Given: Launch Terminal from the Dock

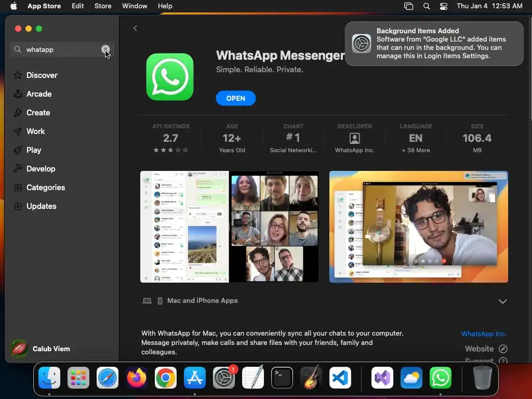Looking at the screenshot, I should [282, 378].
